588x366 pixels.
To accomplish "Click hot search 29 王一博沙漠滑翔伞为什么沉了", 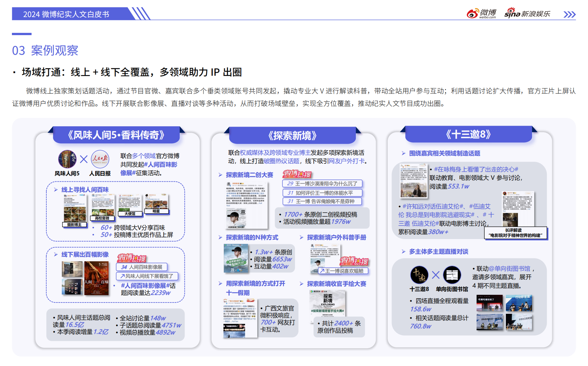I will [322, 184].
